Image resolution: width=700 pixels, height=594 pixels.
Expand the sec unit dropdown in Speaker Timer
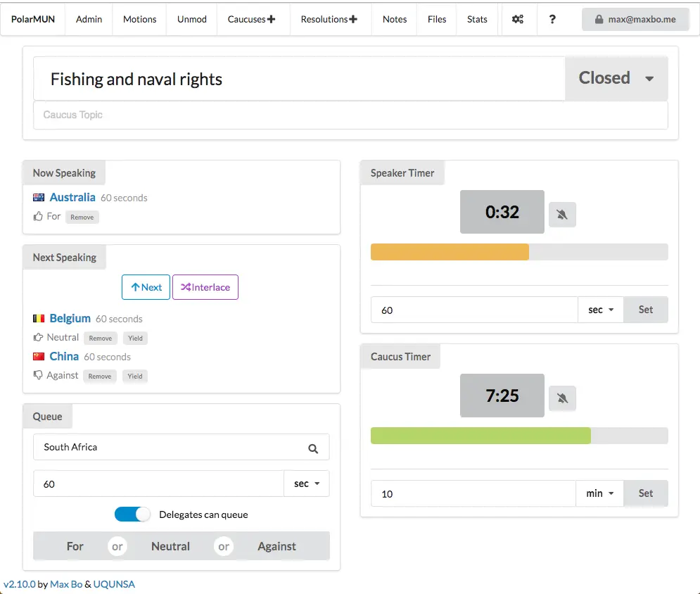(601, 310)
